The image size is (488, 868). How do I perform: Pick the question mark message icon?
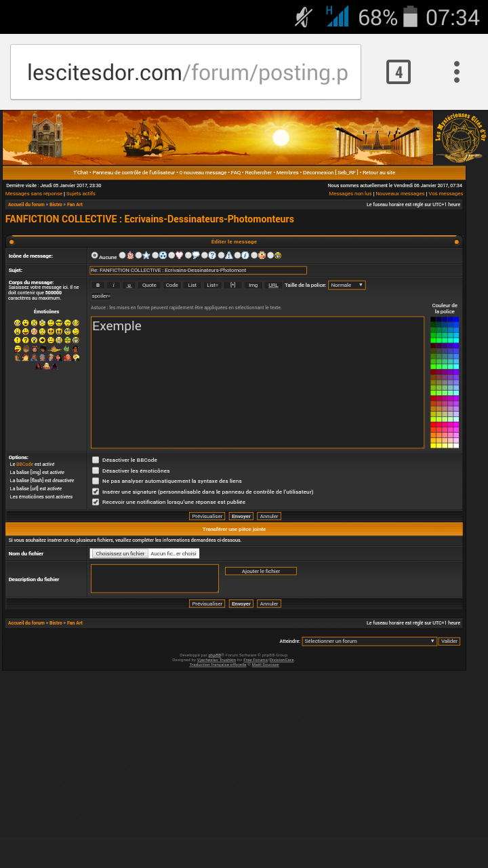[212, 256]
